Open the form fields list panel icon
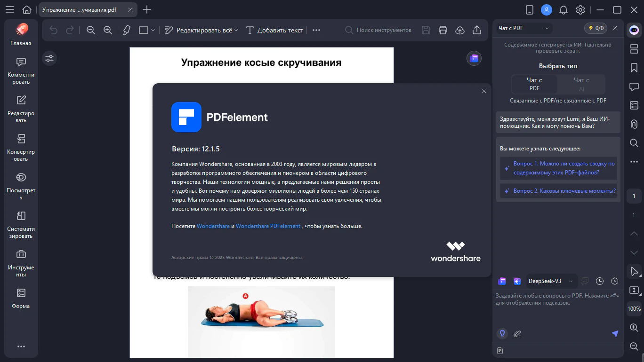 634,105
